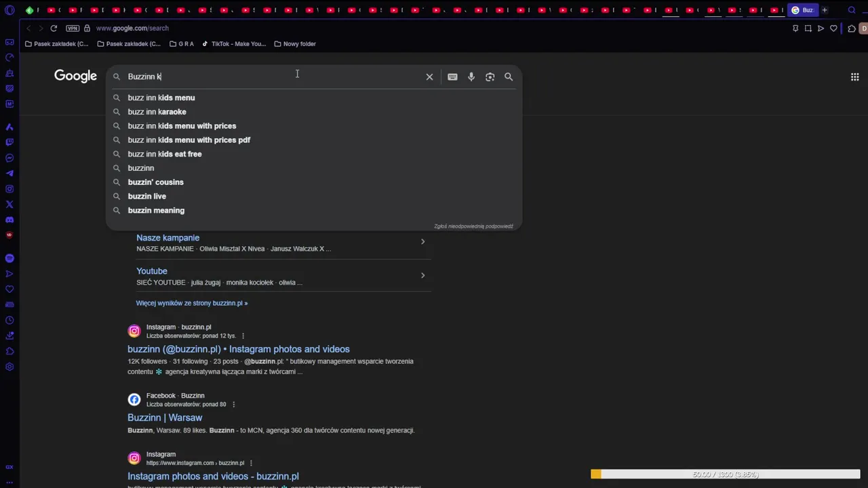Screen dimensions: 868x488
Task: Open options for Instagram buzzinn.pl result
Action: [243, 336]
